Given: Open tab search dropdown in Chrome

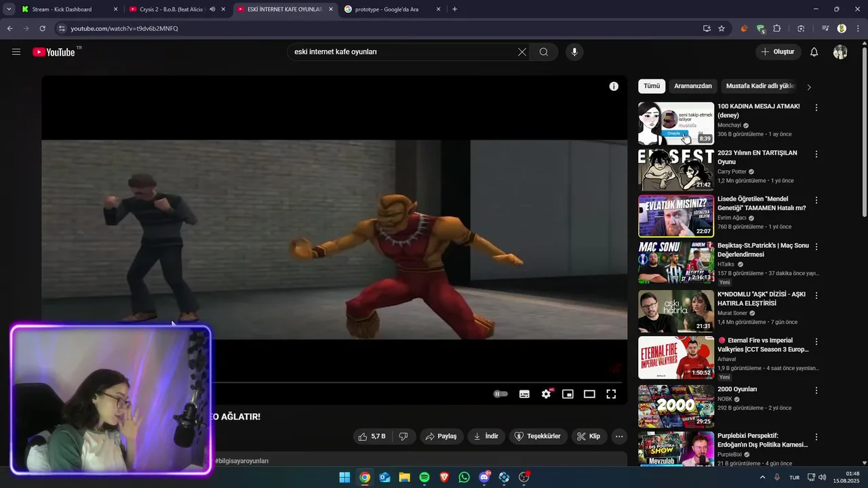Looking at the screenshot, I should (9, 9).
